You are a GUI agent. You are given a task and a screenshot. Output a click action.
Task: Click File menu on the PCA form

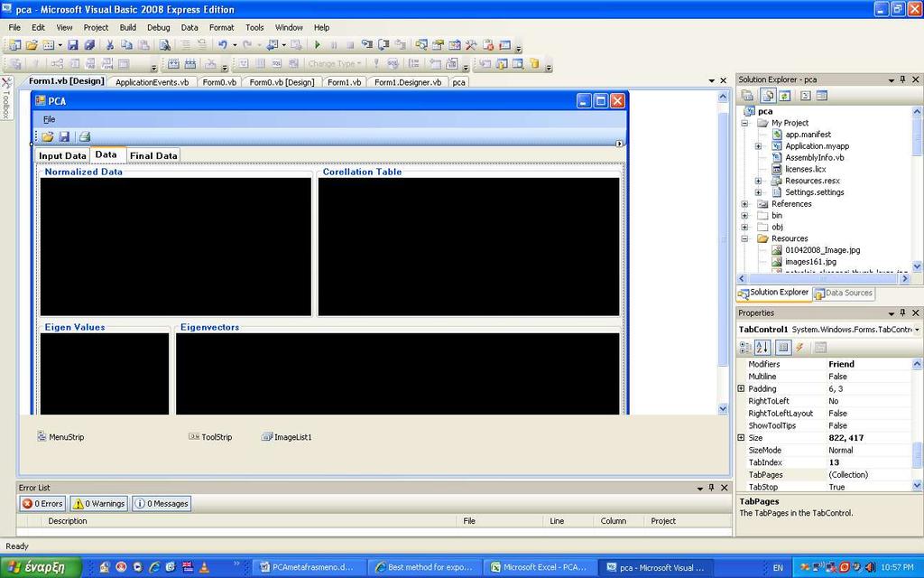click(x=50, y=120)
